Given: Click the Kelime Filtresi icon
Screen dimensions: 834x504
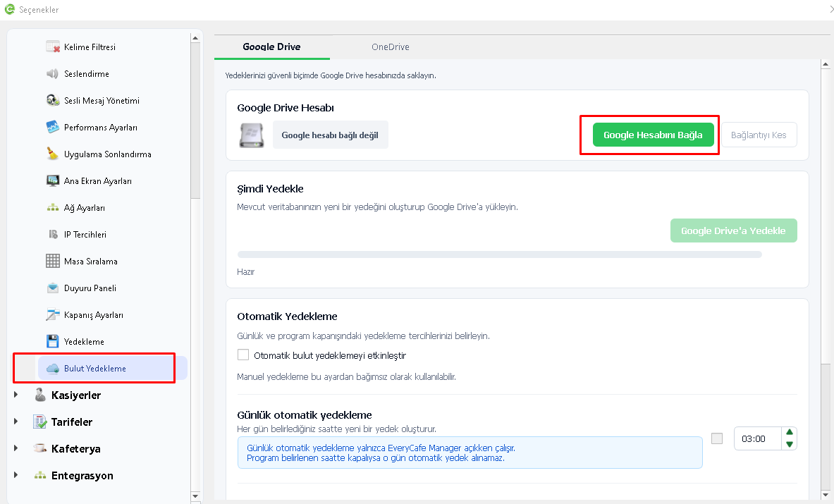Looking at the screenshot, I should pos(53,47).
